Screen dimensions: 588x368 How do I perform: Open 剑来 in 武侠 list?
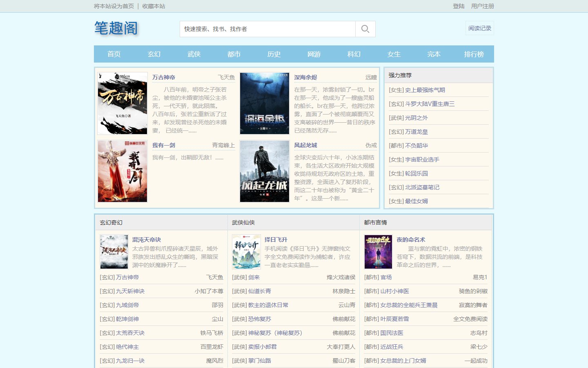[x=254, y=277]
